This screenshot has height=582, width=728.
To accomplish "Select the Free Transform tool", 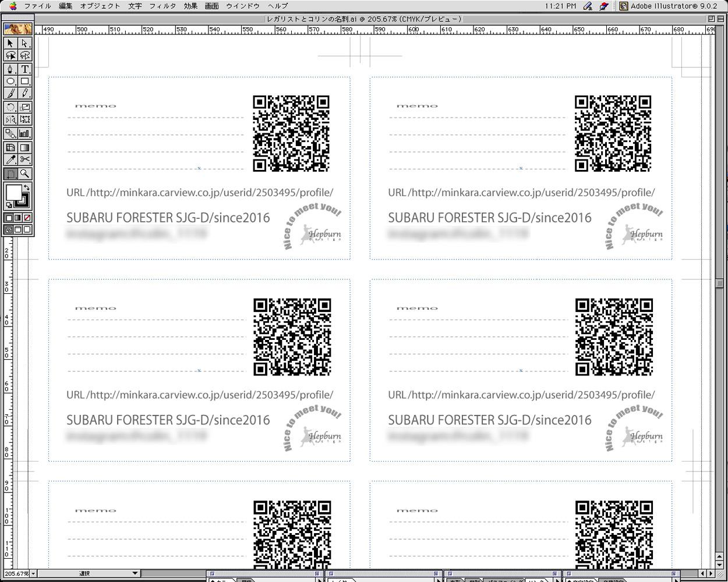I will [25, 119].
